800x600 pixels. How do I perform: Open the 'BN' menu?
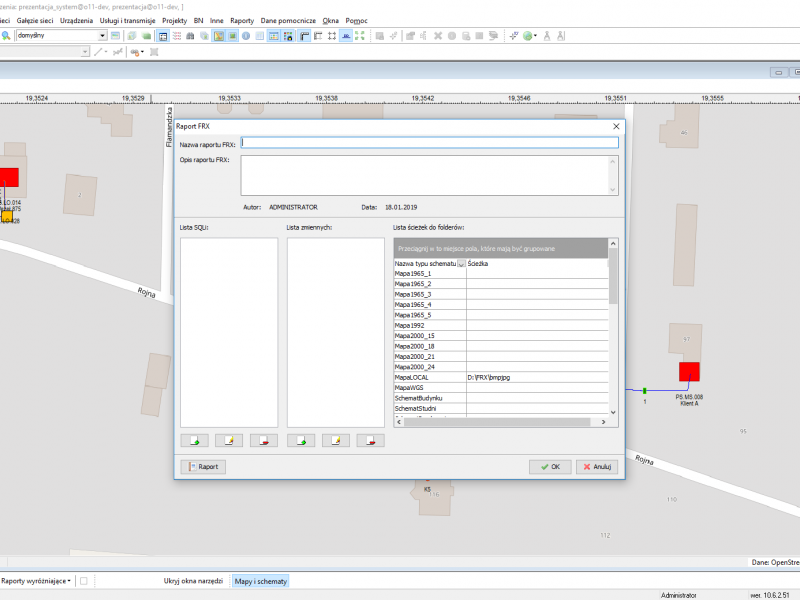[x=198, y=21]
